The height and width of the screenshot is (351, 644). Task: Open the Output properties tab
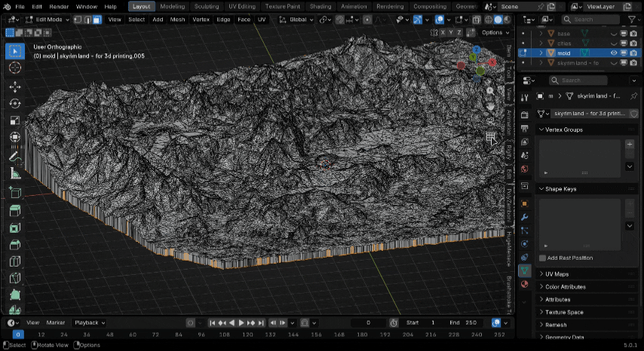[x=525, y=129]
